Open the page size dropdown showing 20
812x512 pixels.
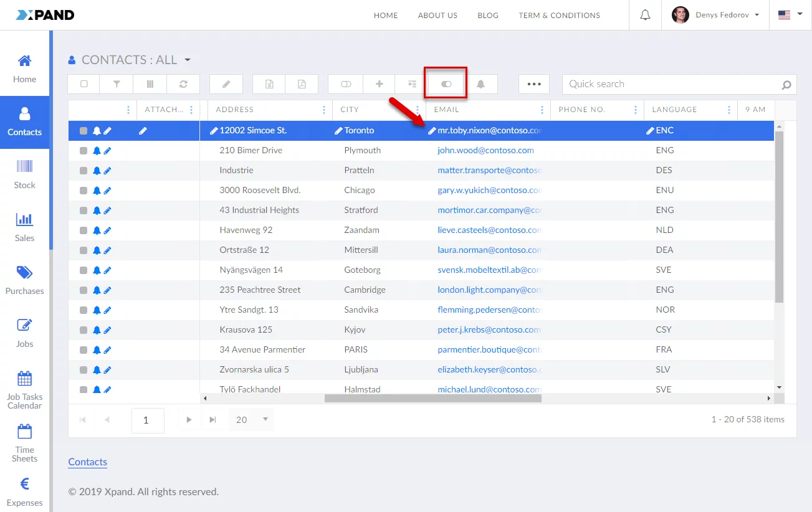click(x=252, y=420)
